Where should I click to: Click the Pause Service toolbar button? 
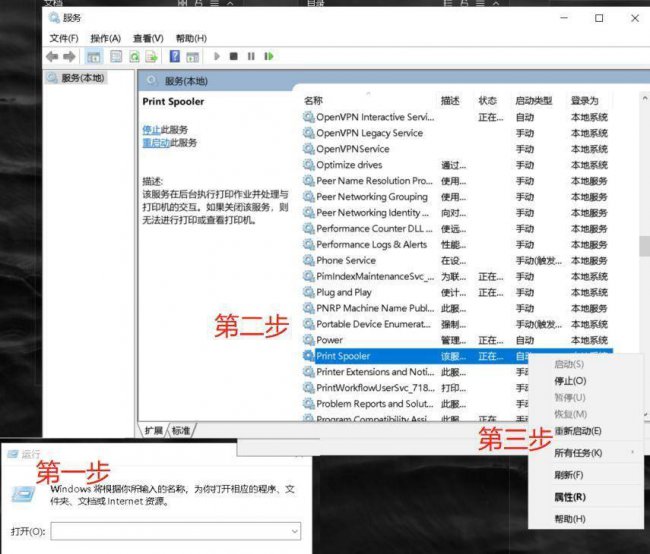[251, 56]
